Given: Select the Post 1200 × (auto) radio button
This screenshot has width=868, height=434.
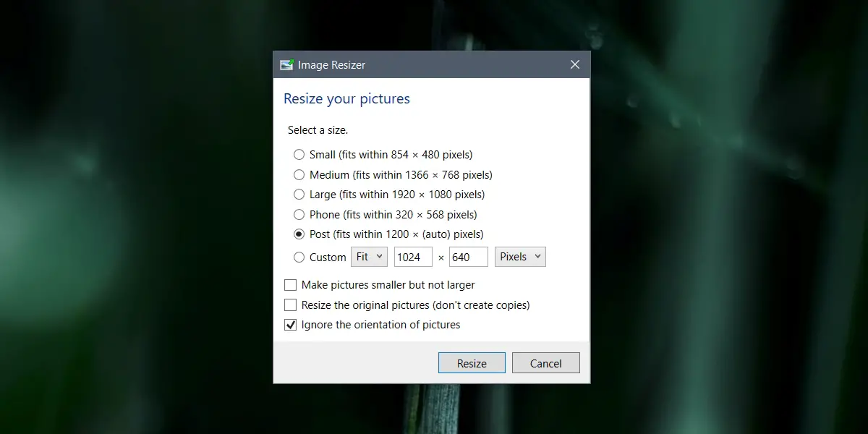Looking at the screenshot, I should (299, 234).
